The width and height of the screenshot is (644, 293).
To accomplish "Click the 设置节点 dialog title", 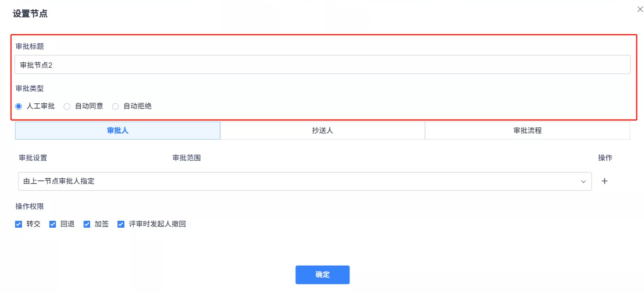I will point(30,14).
